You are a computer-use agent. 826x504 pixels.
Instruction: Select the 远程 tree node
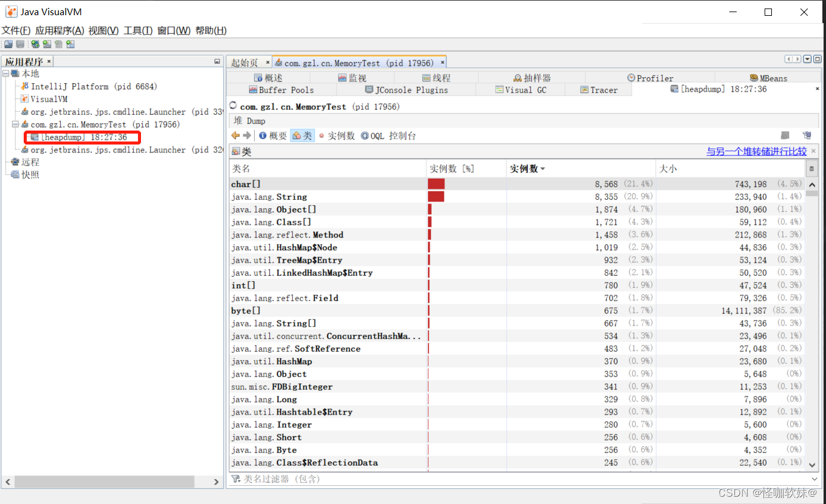tap(26, 162)
